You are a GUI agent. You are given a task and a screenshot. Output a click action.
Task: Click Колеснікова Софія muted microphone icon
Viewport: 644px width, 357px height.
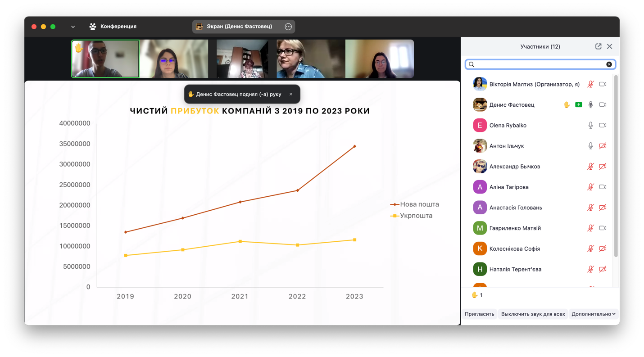coord(590,249)
